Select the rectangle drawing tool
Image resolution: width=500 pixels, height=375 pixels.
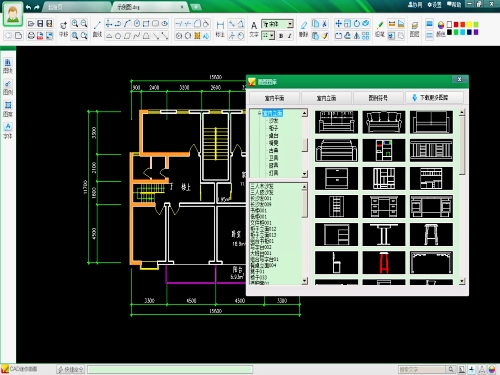[146, 24]
